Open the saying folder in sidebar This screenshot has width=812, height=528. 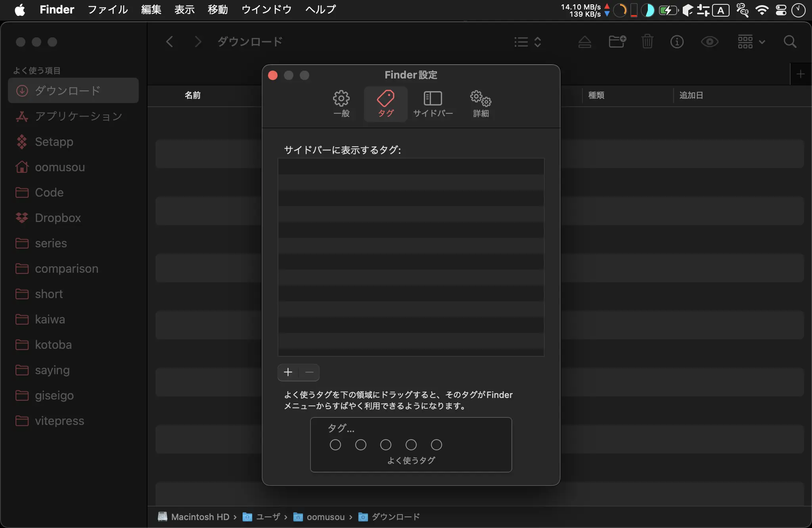click(73, 370)
